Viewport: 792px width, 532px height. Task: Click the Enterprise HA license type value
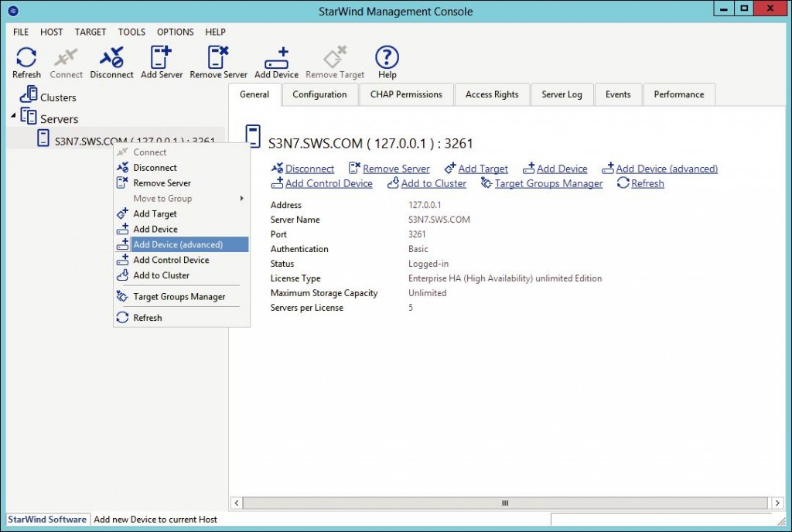pyautogui.click(x=505, y=278)
